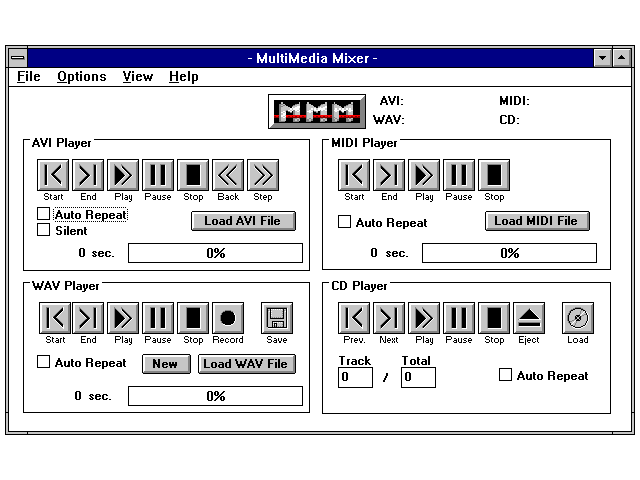Enable Auto Repeat in AVI Player
Screen dimensions: 640x480
(43, 214)
